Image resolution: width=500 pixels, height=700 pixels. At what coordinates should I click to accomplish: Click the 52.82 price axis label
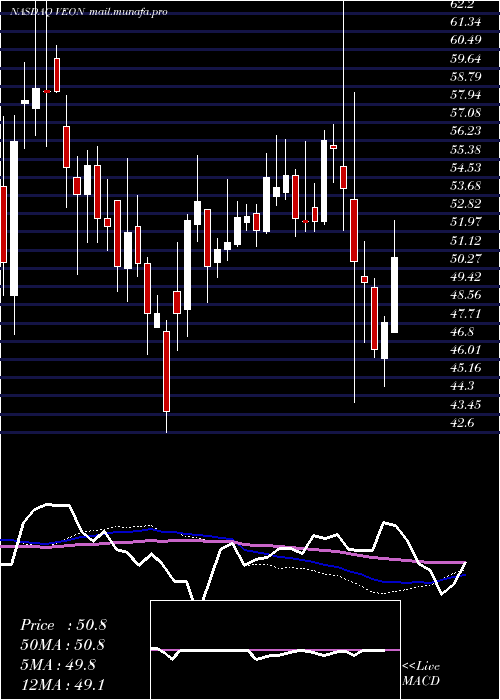coord(466,204)
